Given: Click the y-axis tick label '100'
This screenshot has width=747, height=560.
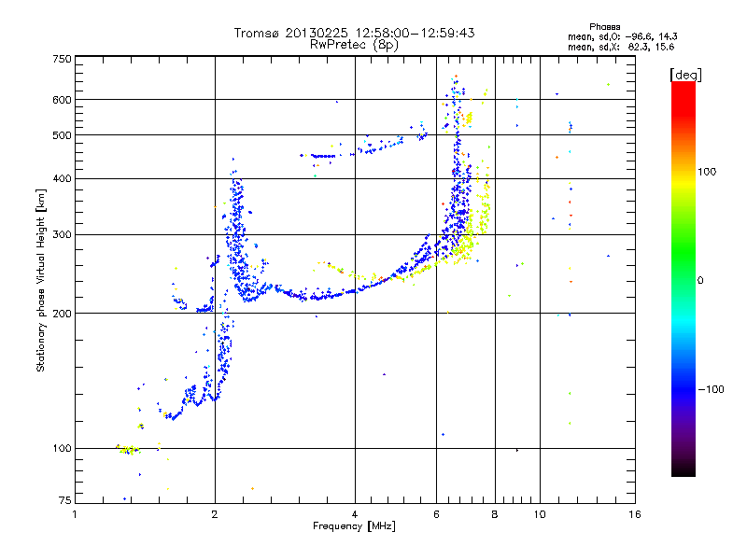Looking at the screenshot, I should [62, 449].
